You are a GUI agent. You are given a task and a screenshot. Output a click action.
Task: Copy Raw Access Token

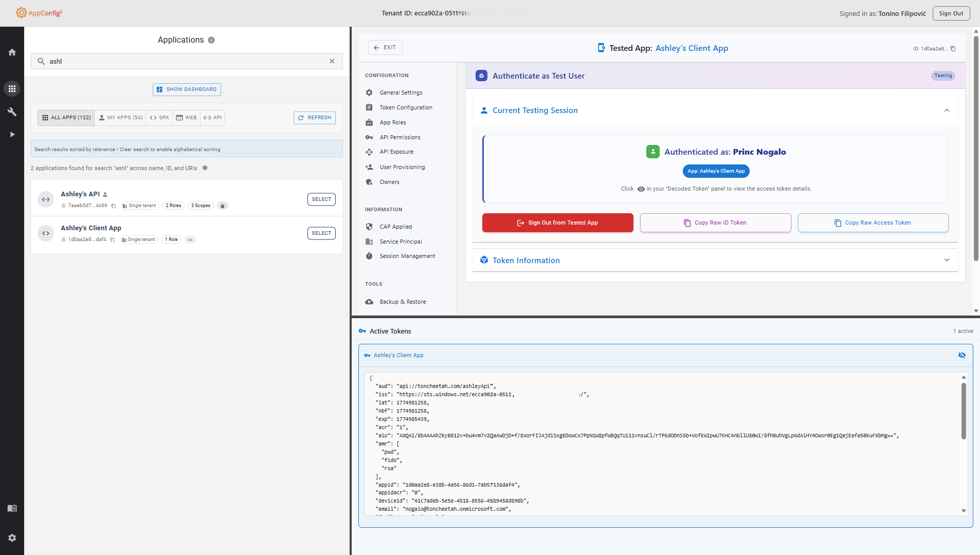(873, 223)
